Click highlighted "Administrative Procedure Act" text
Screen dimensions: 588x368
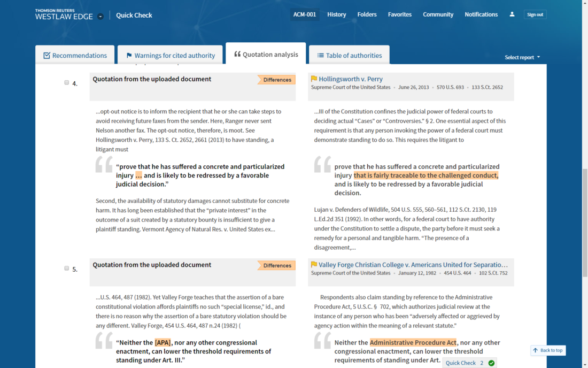413,342
